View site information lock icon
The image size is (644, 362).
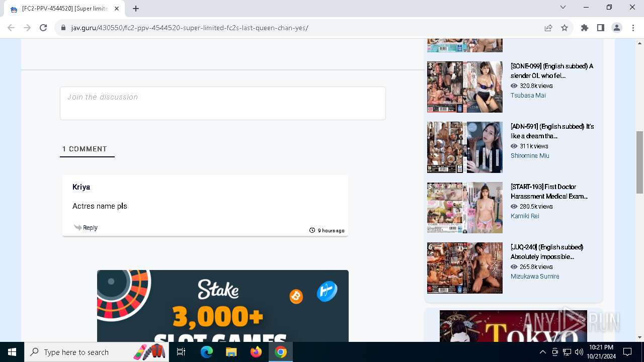point(63,28)
